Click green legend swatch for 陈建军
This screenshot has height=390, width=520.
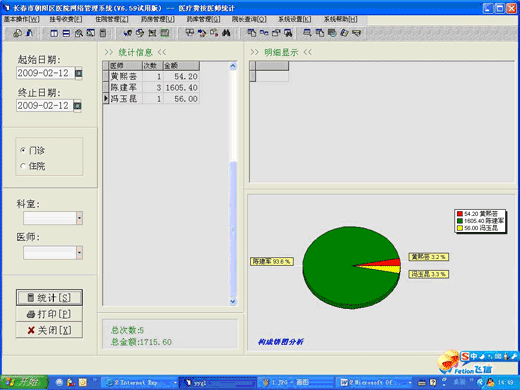click(460, 221)
